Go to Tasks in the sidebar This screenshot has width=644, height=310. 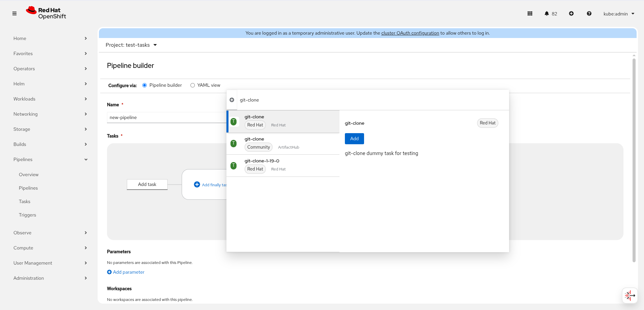click(x=25, y=201)
